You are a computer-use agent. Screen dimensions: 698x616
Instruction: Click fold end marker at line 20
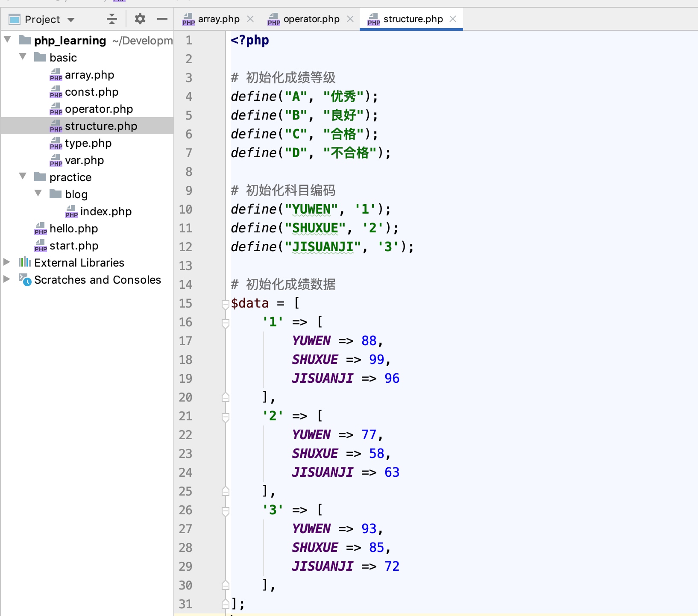[226, 397]
